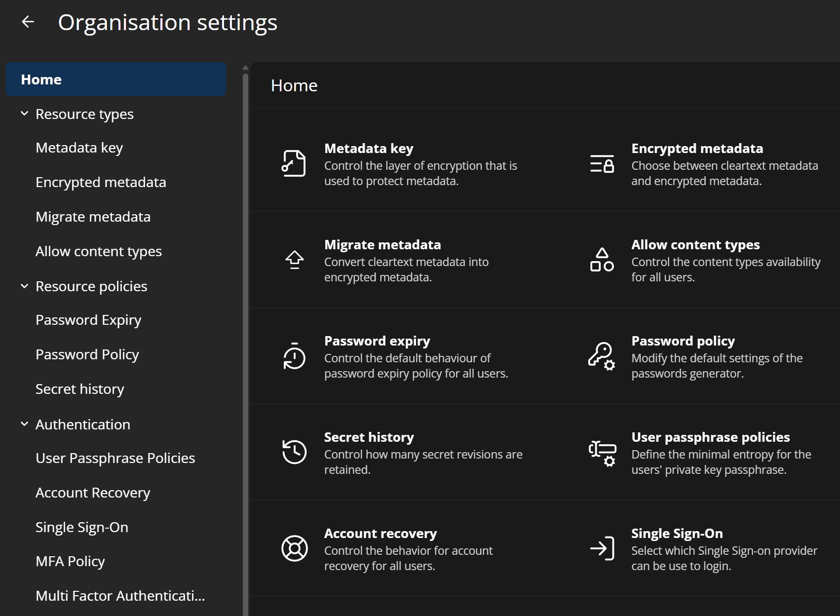This screenshot has height=616, width=840.
Task: Select the Migrate metadata upload icon
Action: pos(294,260)
